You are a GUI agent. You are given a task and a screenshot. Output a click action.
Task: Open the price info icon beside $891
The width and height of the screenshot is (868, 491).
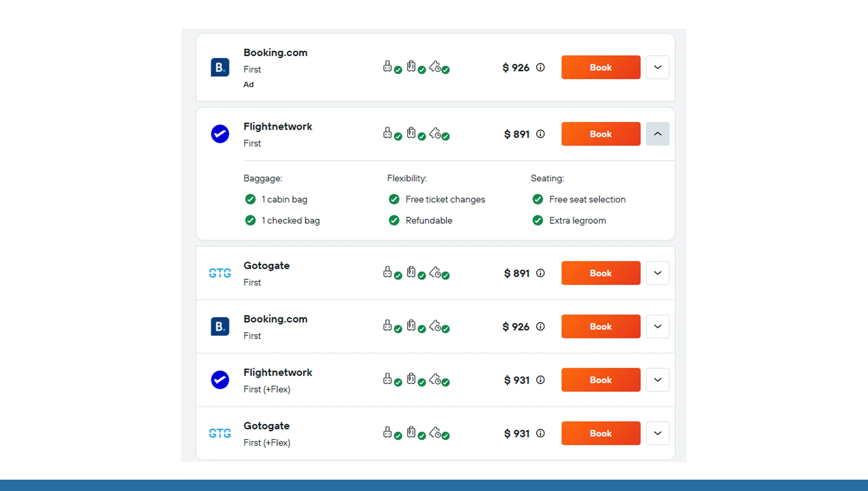pos(540,134)
